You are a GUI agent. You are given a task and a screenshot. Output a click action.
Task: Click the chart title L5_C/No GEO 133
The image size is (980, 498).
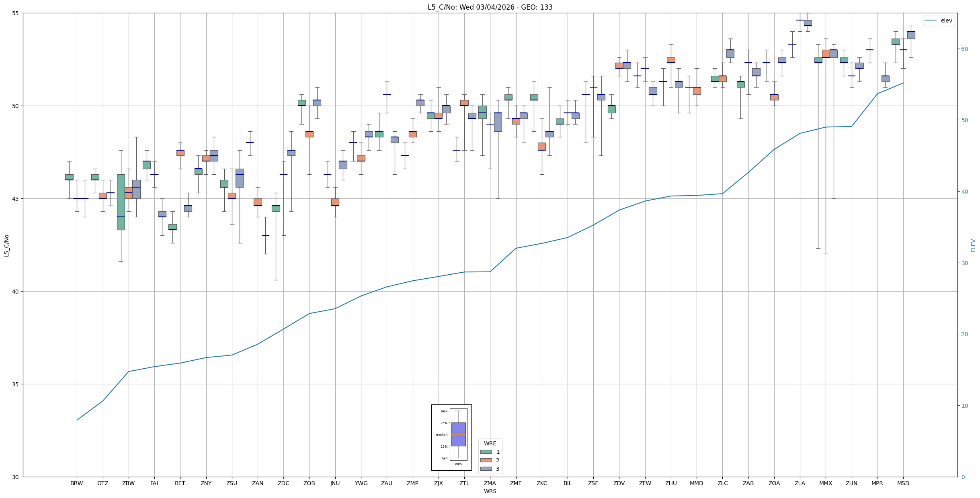(490, 7)
